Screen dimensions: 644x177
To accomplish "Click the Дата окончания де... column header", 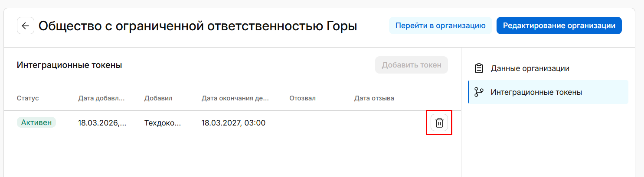I will pyautogui.click(x=235, y=98).
